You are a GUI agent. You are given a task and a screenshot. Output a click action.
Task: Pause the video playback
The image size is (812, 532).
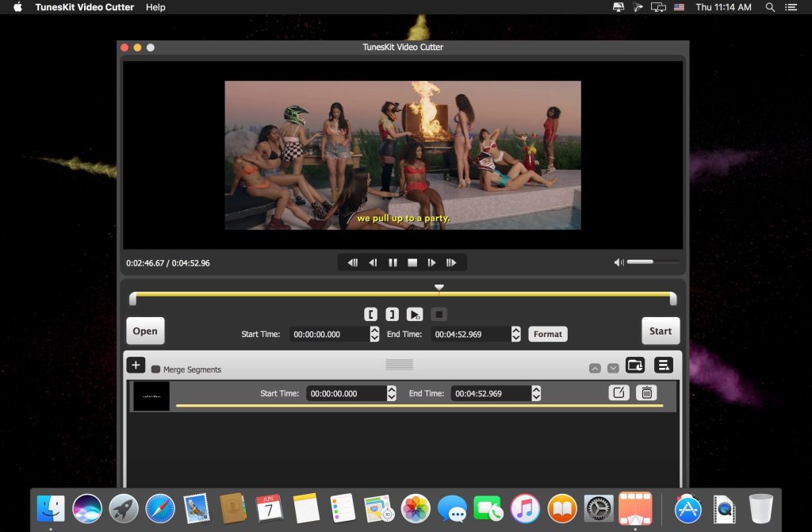tap(393, 262)
